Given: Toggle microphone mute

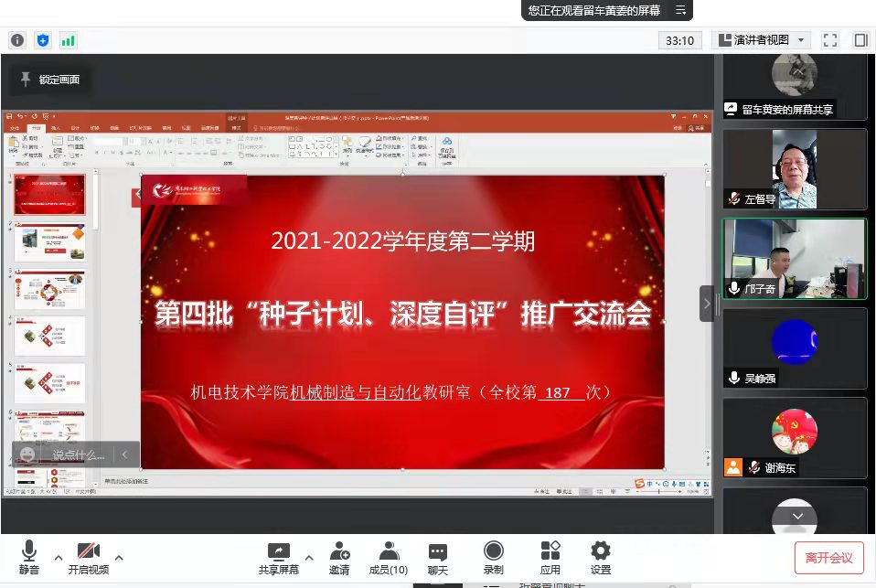Looking at the screenshot, I should click(x=29, y=558).
